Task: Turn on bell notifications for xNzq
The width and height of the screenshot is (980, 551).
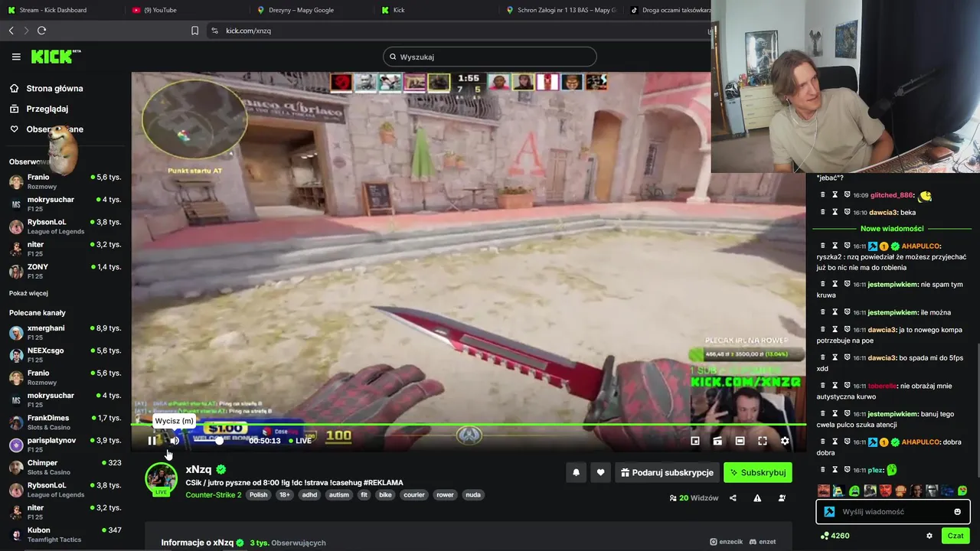Action: (577, 472)
